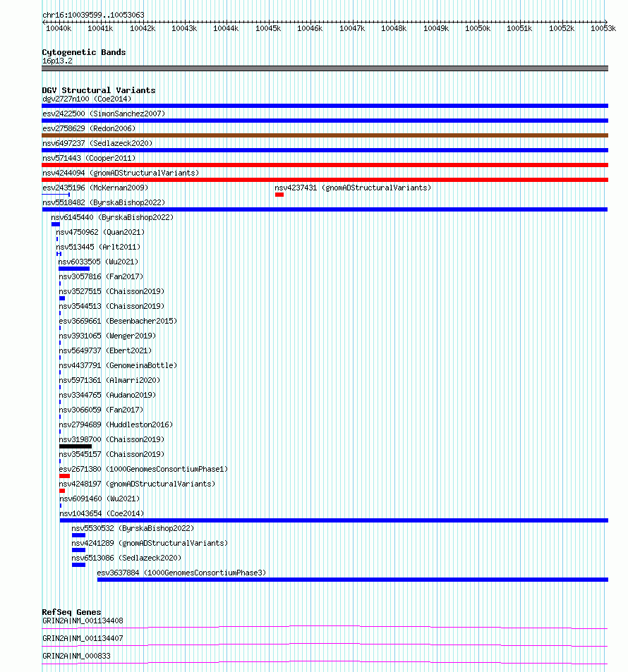Screen dimensions: 628x672
Task: Select the black bar under nsv3198700
Action: click(76, 446)
